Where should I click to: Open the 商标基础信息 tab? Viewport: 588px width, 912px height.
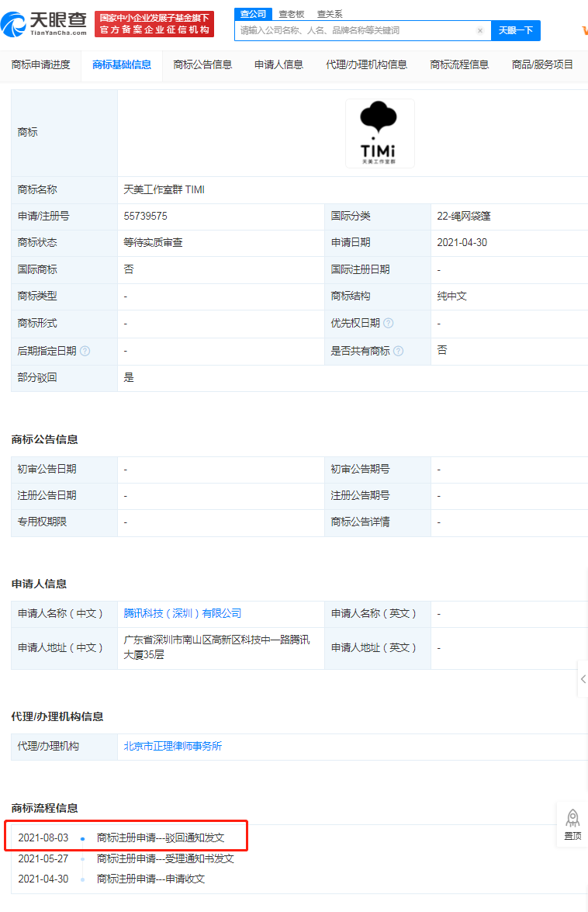point(122,64)
